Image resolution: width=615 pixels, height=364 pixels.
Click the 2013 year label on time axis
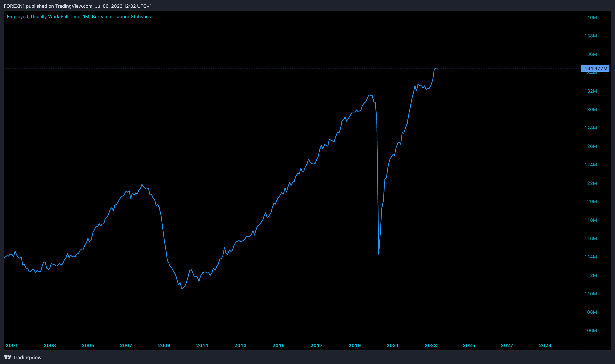click(240, 345)
